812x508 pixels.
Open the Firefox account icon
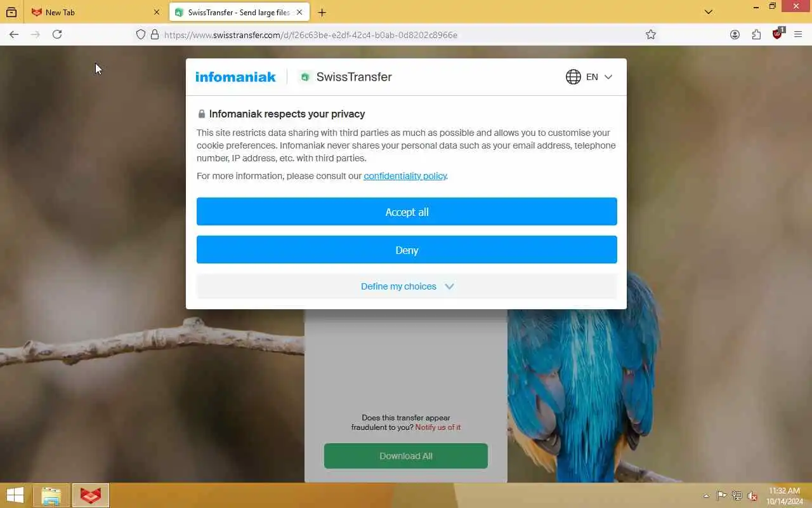tap(735, 34)
